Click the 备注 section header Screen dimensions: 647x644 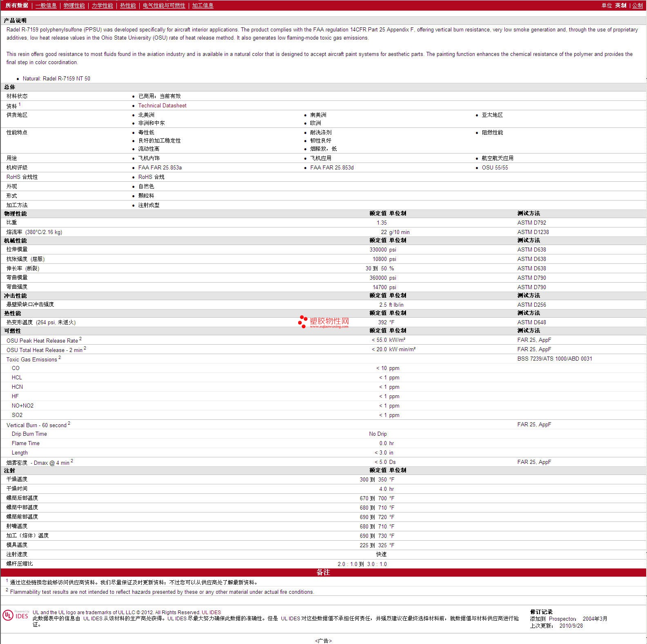[323, 572]
